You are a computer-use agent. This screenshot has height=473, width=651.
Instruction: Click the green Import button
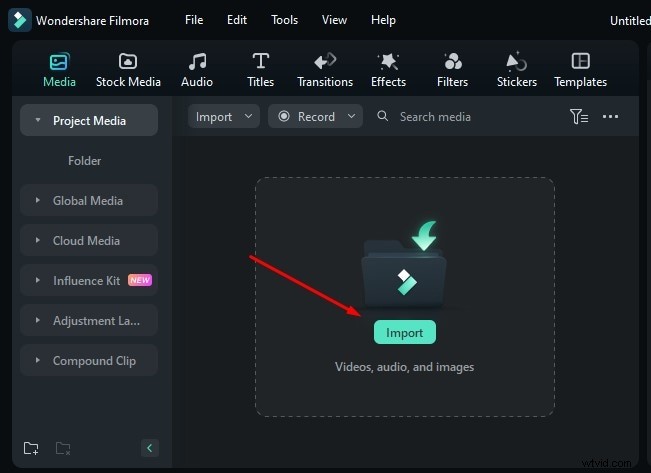tap(404, 332)
